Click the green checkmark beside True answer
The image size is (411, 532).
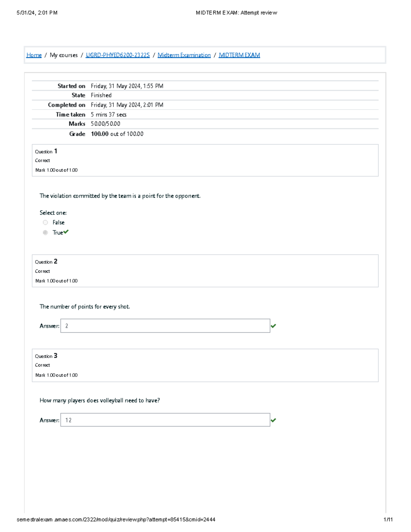(x=66, y=232)
